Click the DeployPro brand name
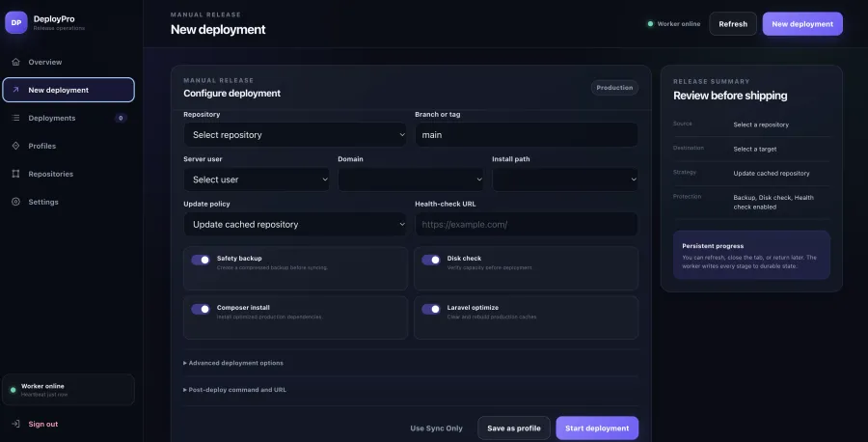The image size is (868, 442). 54,19
